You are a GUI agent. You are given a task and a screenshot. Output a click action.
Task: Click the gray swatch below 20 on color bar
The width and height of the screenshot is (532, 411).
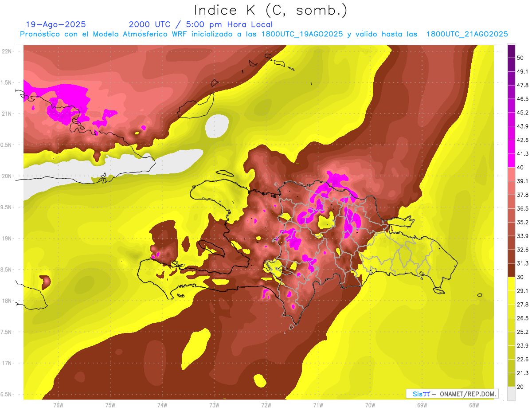(511, 394)
